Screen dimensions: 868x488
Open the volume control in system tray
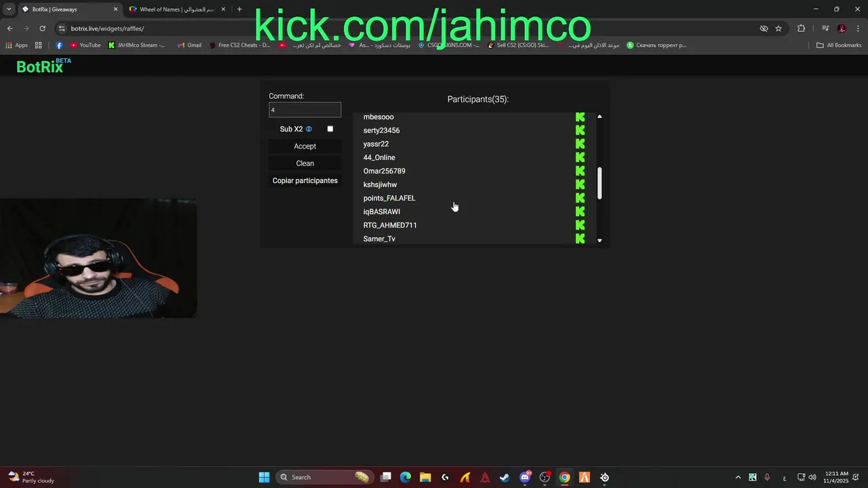tap(812, 477)
